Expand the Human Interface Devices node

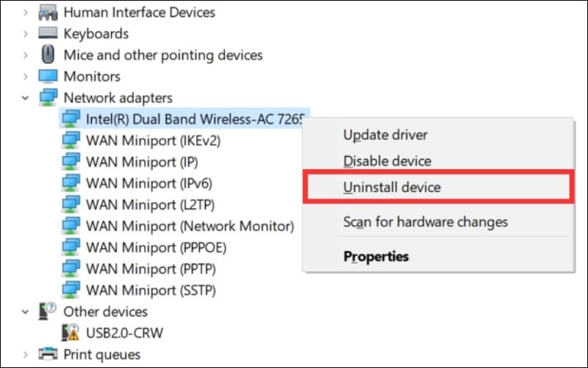tap(26, 13)
